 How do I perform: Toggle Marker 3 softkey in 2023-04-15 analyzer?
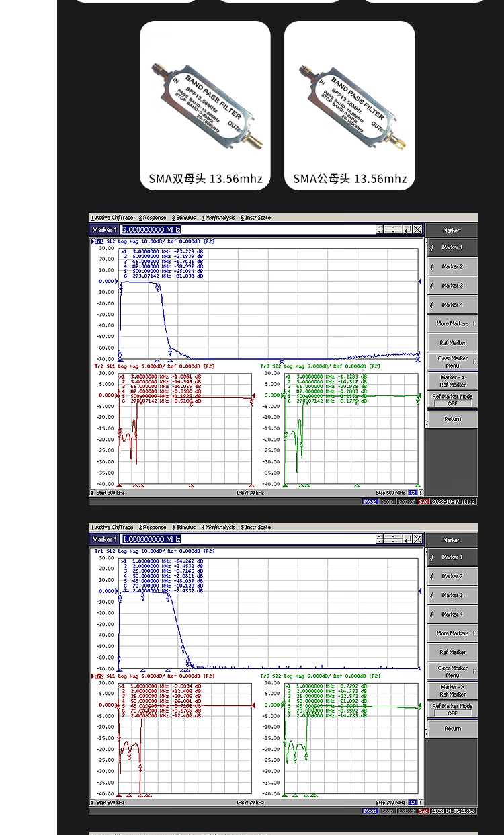(x=452, y=595)
